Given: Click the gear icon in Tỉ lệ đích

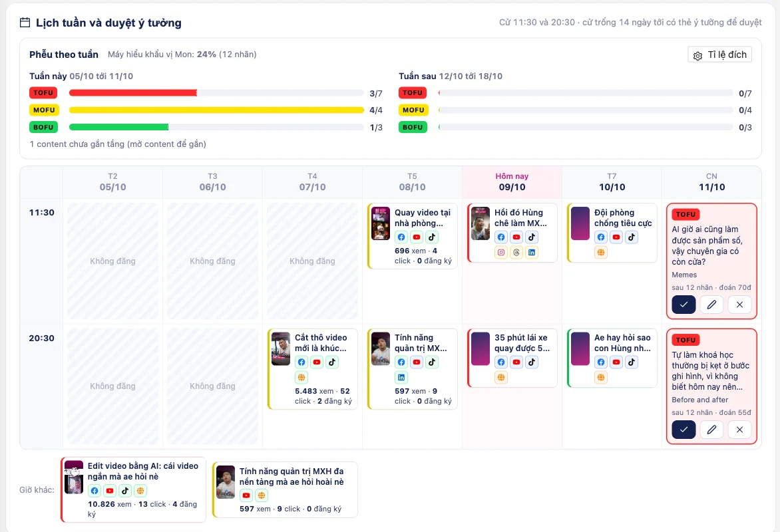Looking at the screenshot, I should pyautogui.click(x=698, y=55).
